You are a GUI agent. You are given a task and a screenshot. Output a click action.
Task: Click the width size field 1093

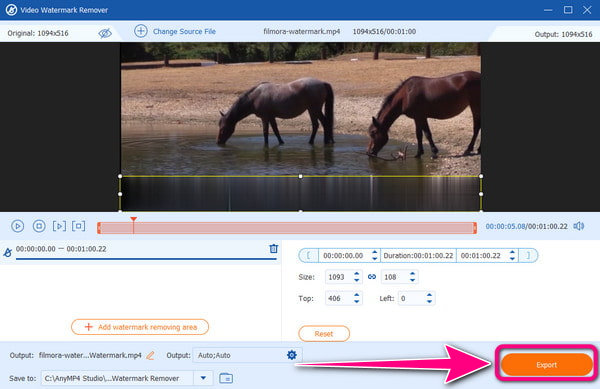pos(338,277)
